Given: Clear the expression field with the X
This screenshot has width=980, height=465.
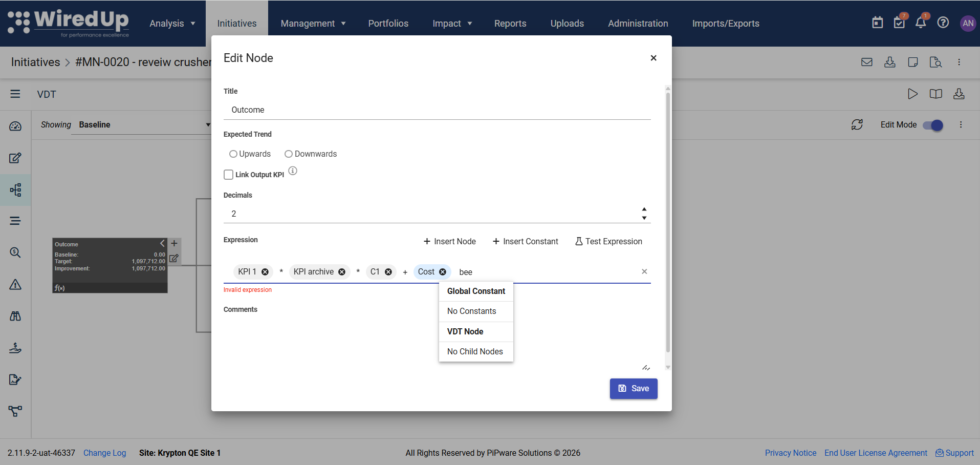Looking at the screenshot, I should [644, 271].
